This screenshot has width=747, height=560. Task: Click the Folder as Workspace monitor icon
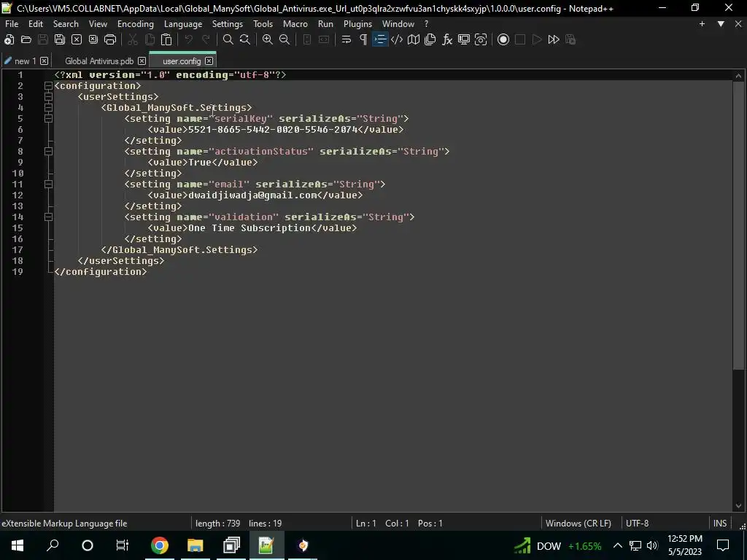463,39
